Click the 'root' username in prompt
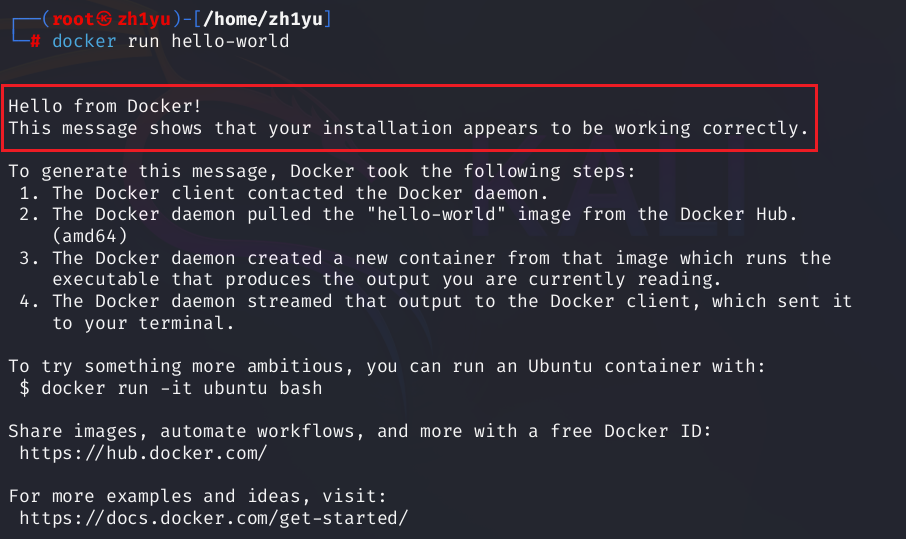 pyautogui.click(x=75, y=19)
